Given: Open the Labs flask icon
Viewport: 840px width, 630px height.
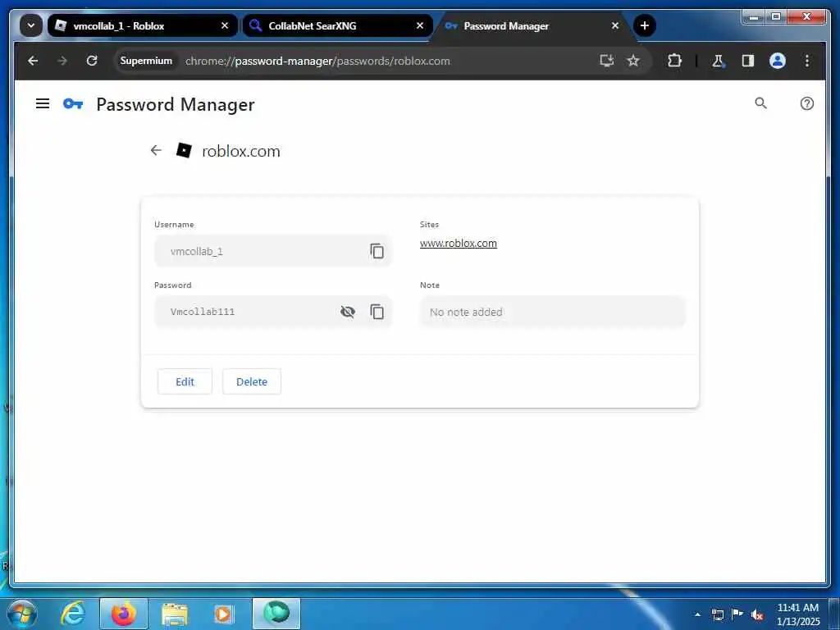Looking at the screenshot, I should tap(718, 61).
